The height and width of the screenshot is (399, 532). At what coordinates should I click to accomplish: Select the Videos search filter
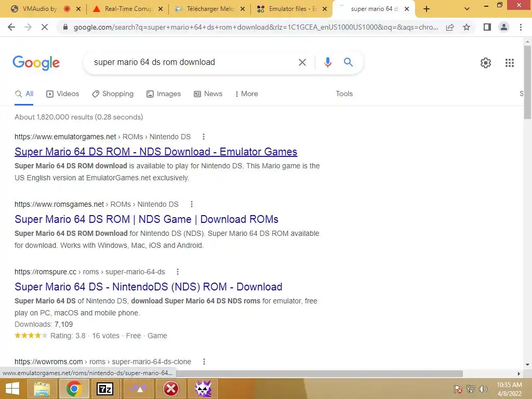62,94
